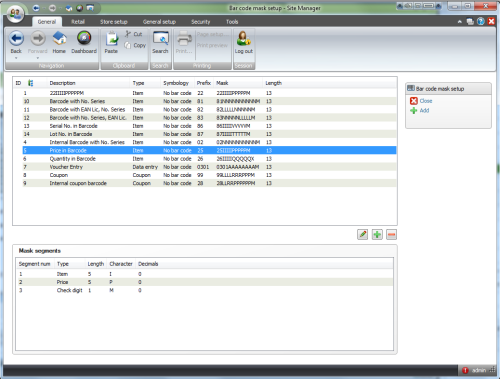Open Search from the ribbon
This screenshot has height=379, width=500.
click(x=160, y=42)
